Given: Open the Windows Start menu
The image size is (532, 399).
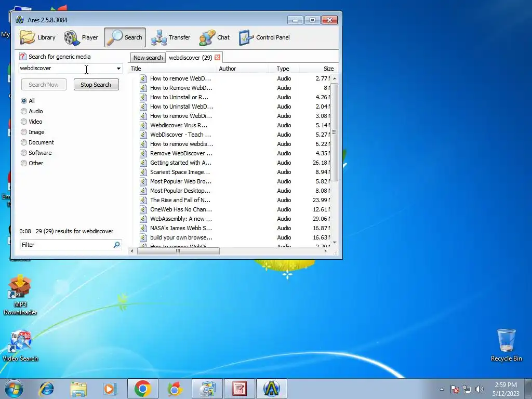Looking at the screenshot, I should pos(14,389).
